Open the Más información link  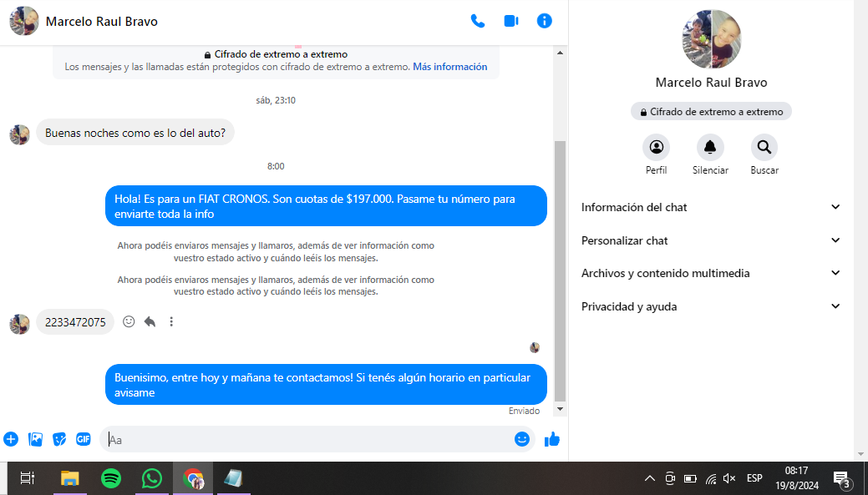click(450, 67)
